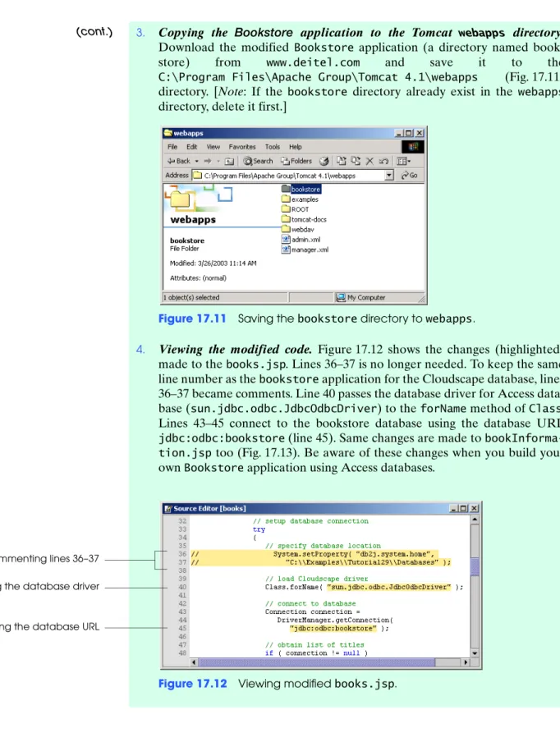Screen dimensions: 560x742
Task: Toggle the Folders pane button
Action: [x=296, y=162]
